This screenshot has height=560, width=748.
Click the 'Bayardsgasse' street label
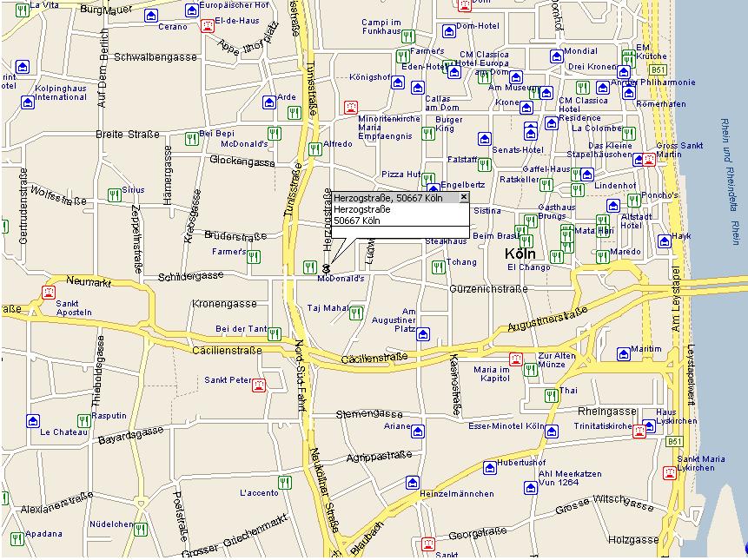[x=130, y=436]
